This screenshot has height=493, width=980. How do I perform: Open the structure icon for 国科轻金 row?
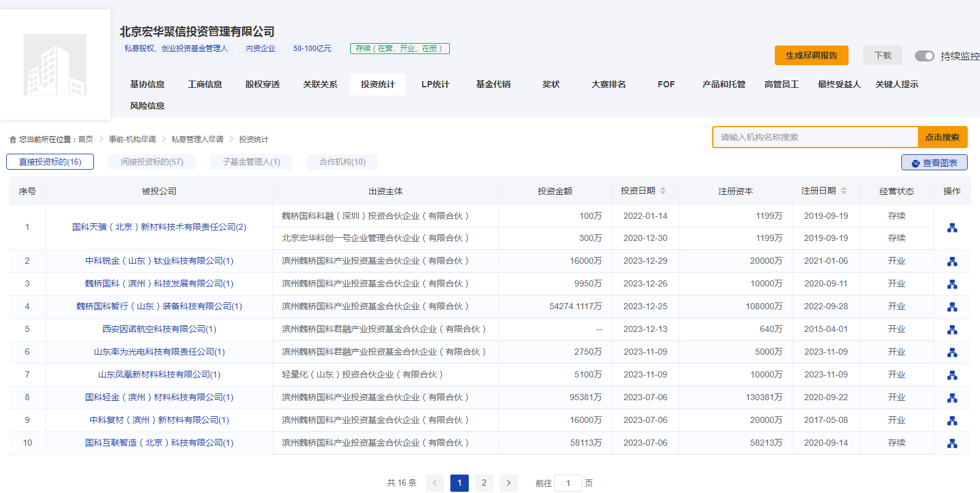(952, 398)
